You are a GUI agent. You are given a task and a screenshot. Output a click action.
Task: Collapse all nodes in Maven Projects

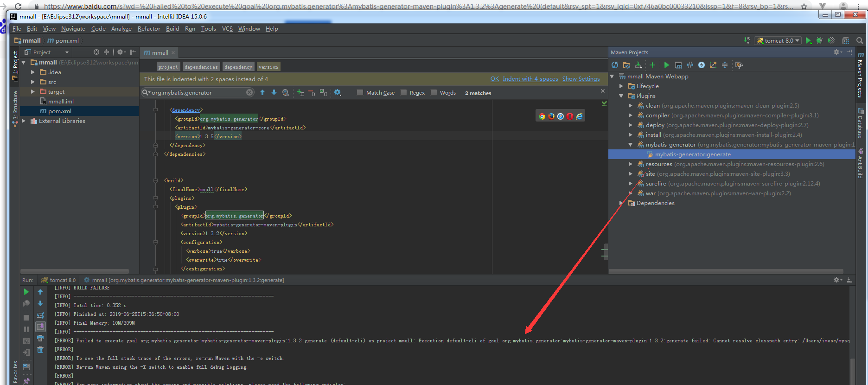725,65
